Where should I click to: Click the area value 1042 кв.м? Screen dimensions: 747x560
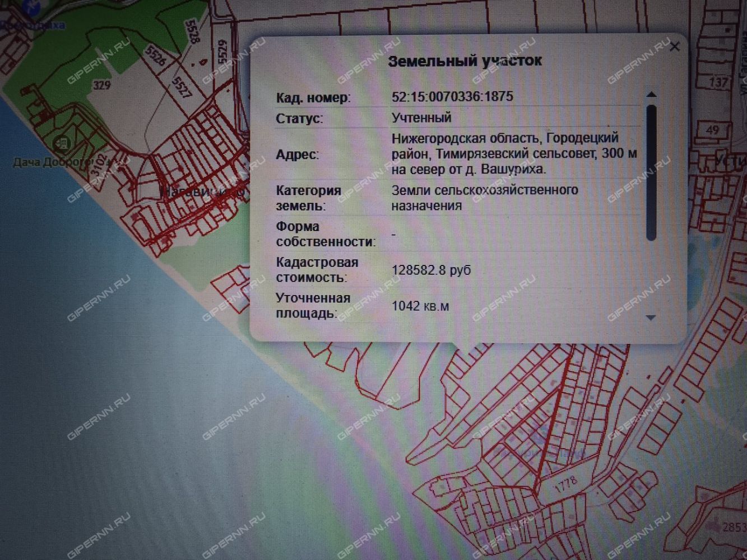[420, 306]
